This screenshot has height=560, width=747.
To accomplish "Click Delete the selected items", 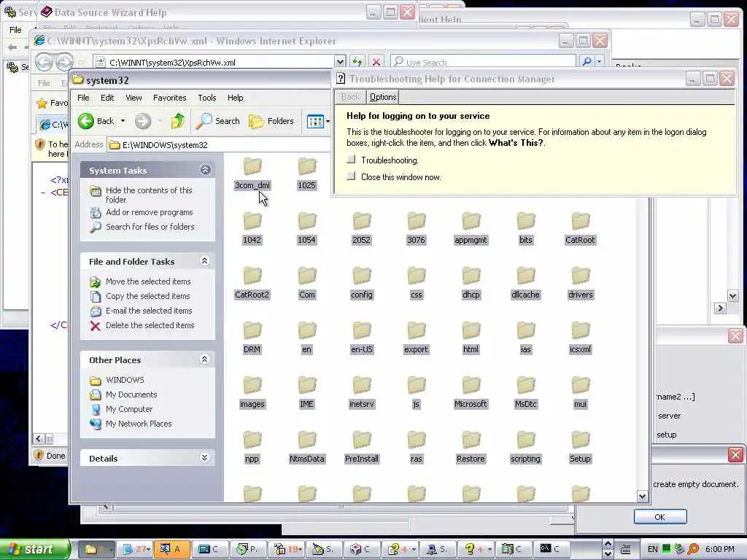I will pyautogui.click(x=142, y=325).
